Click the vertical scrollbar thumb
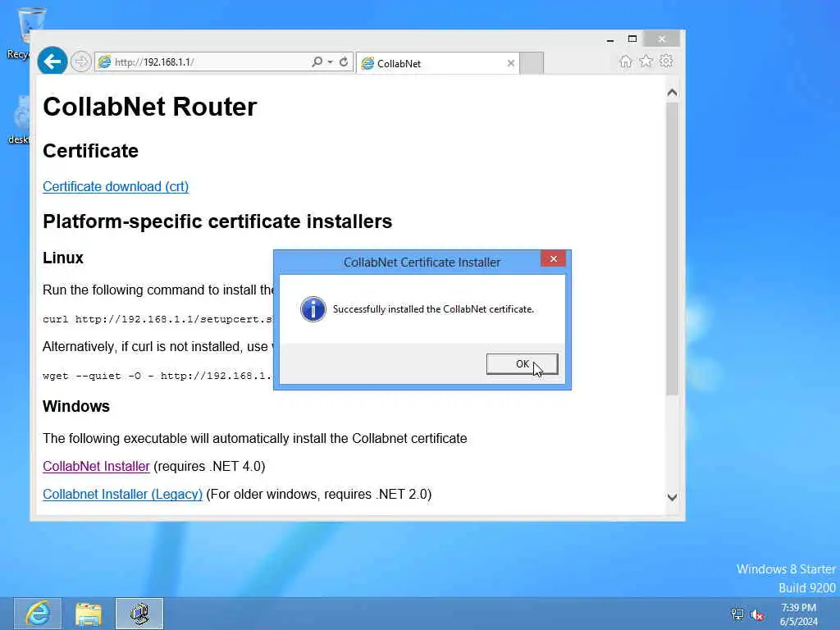Screen dimensions: 840x630 [673, 249]
